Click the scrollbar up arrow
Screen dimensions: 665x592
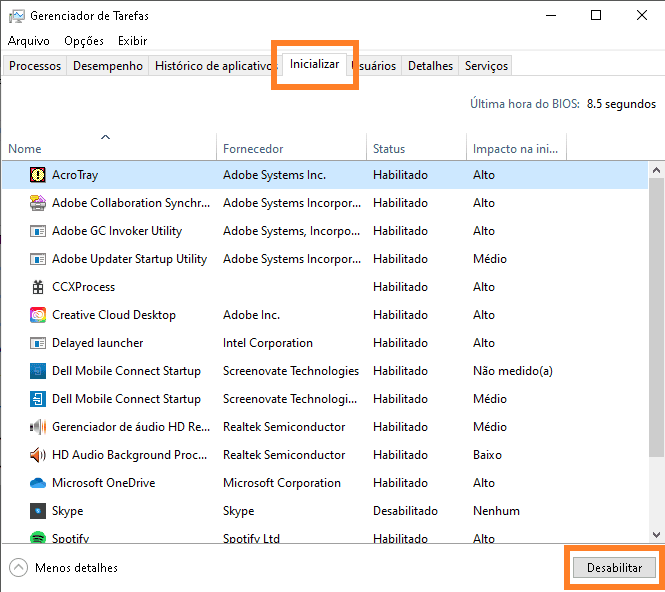pos(656,170)
